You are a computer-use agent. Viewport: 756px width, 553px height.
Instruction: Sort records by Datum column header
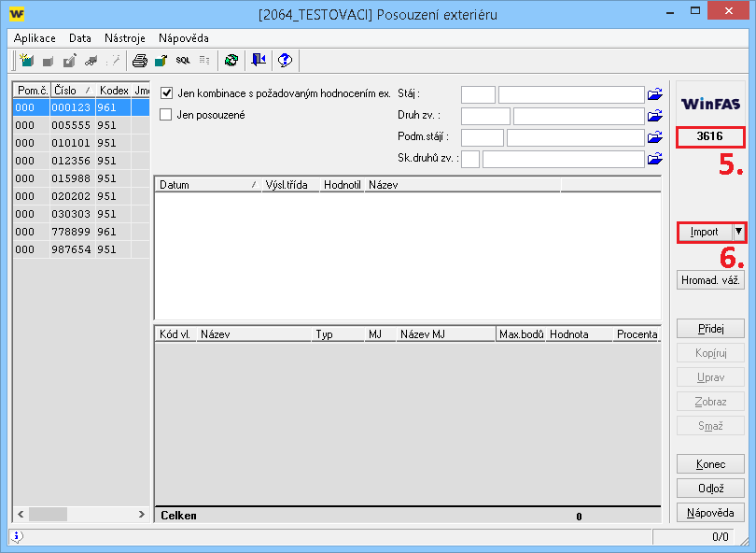pyautogui.click(x=175, y=185)
